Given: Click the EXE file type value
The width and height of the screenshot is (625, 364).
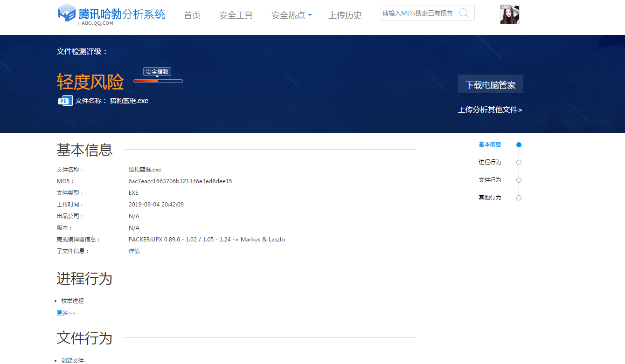Looking at the screenshot, I should pyautogui.click(x=133, y=193).
